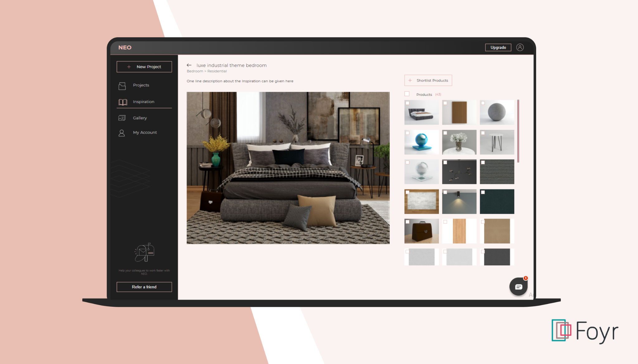Toggle the all Products checkbox
638x364 pixels.
(407, 94)
